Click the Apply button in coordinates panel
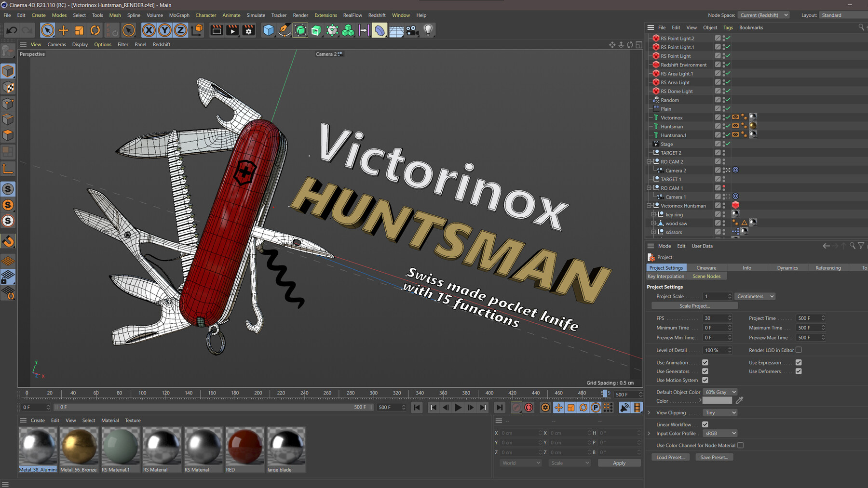 619,462
